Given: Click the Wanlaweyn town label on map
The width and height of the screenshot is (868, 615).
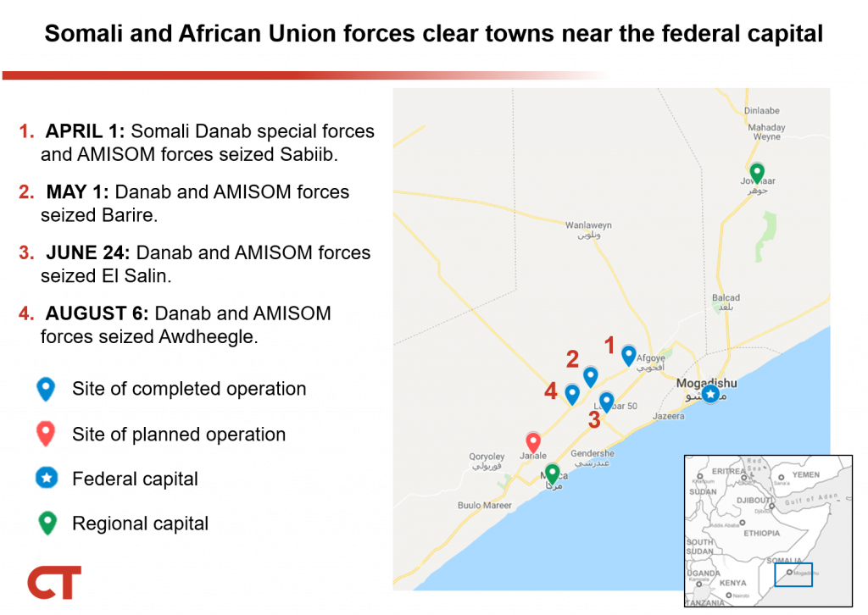Looking at the screenshot, I should click(588, 225).
